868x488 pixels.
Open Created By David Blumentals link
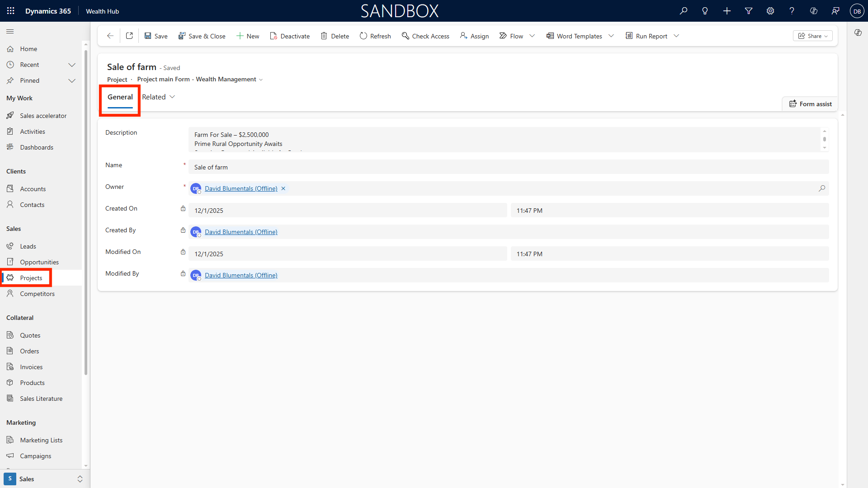coord(241,232)
